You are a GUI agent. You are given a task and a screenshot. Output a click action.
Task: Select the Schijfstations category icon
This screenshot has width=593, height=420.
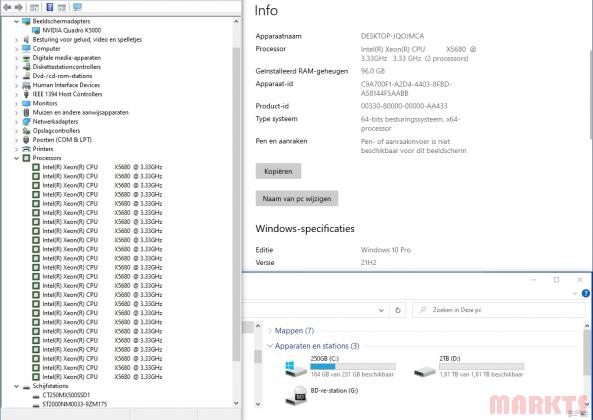coord(26,386)
